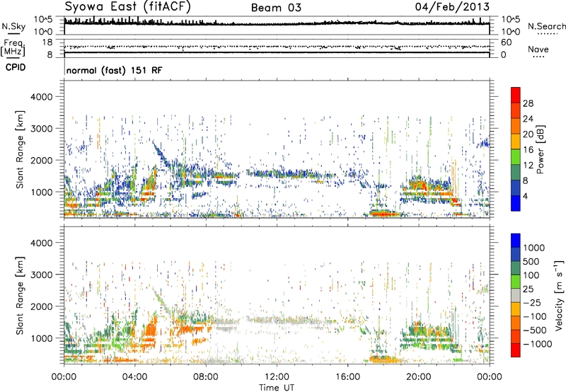Viewport: 566px width, 392px height.
Task: Click the '-1000' velocity colorbar value
Action: click(537, 344)
